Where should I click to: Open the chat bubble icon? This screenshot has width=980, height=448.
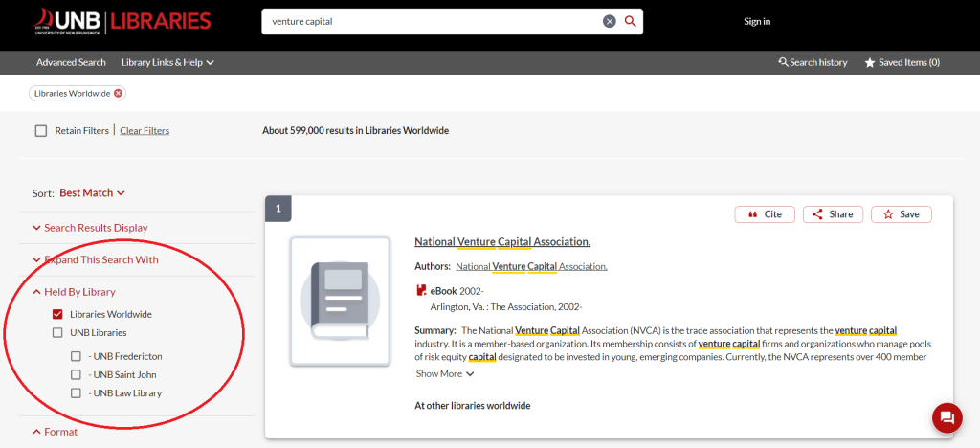click(x=947, y=417)
